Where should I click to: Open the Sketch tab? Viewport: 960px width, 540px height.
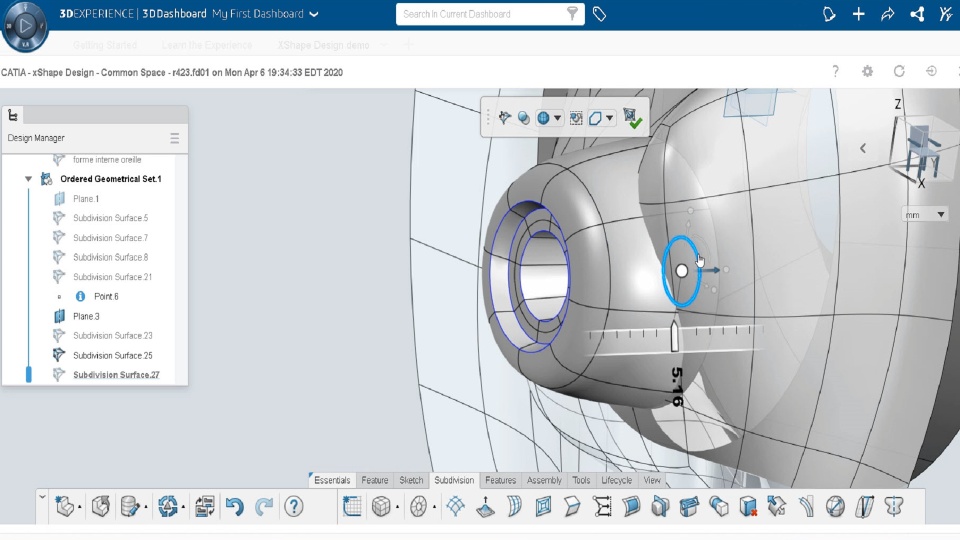tap(411, 480)
